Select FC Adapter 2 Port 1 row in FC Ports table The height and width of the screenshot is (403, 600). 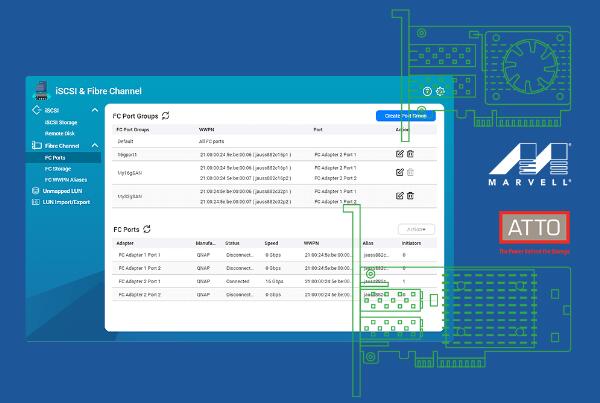coord(274,281)
